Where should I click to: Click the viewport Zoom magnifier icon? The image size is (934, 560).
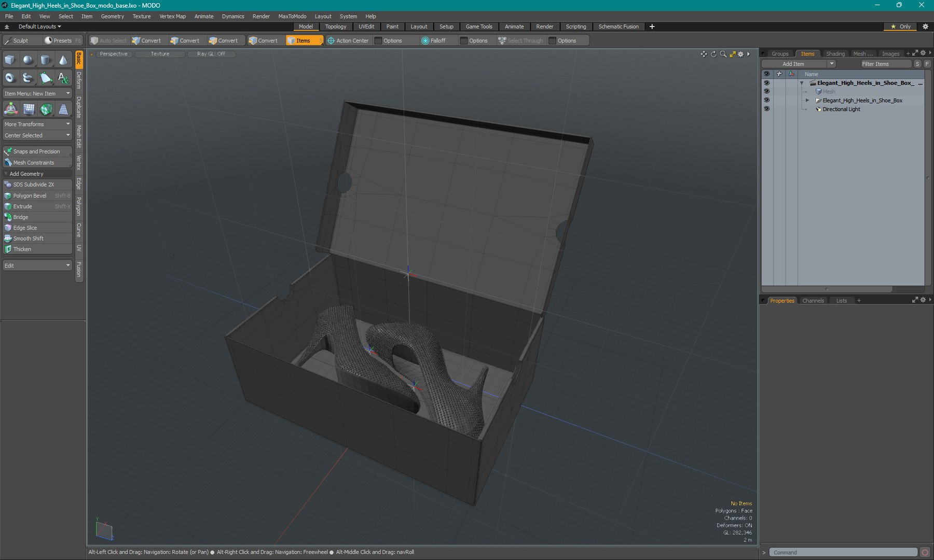[723, 54]
